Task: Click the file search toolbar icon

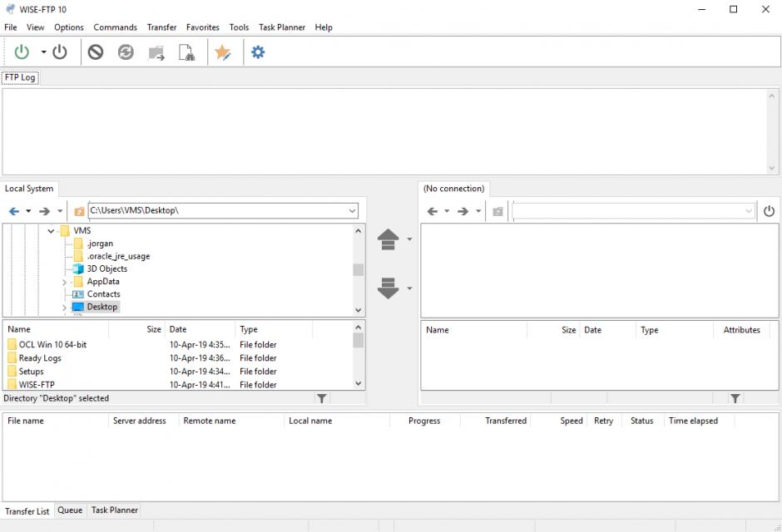Action: (x=186, y=52)
